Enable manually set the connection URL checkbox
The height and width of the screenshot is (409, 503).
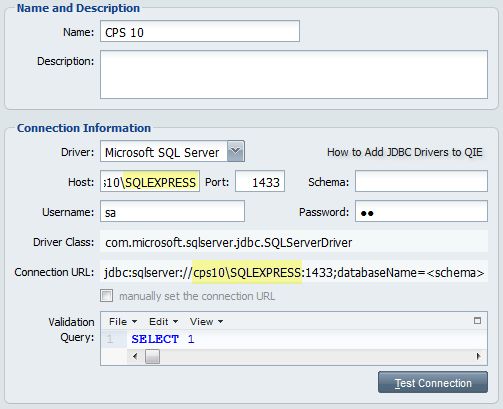[107, 296]
